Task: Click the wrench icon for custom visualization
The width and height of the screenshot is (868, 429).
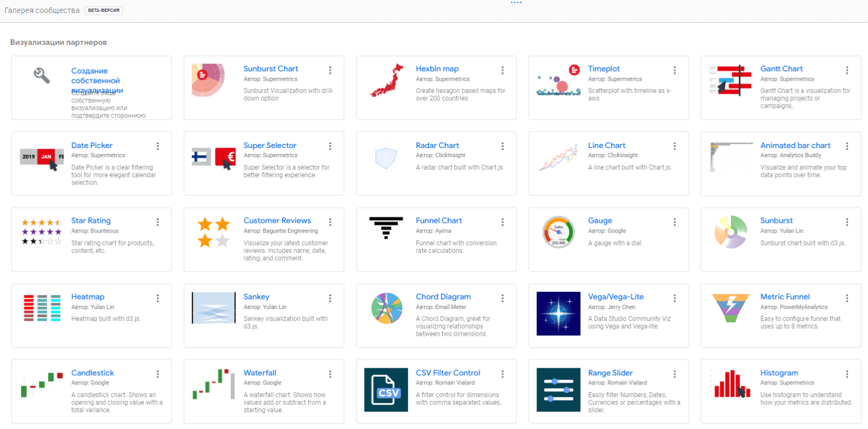Action: click(x=42, y=75)
